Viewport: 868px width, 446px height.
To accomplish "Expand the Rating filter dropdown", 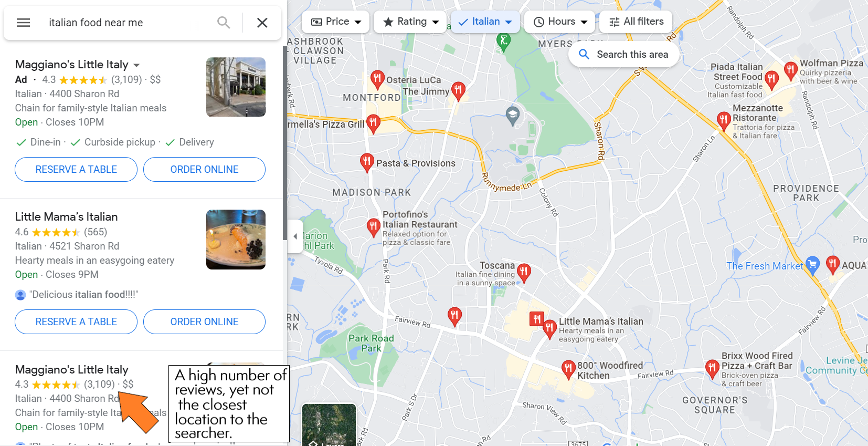I will (x=410, y=22).
